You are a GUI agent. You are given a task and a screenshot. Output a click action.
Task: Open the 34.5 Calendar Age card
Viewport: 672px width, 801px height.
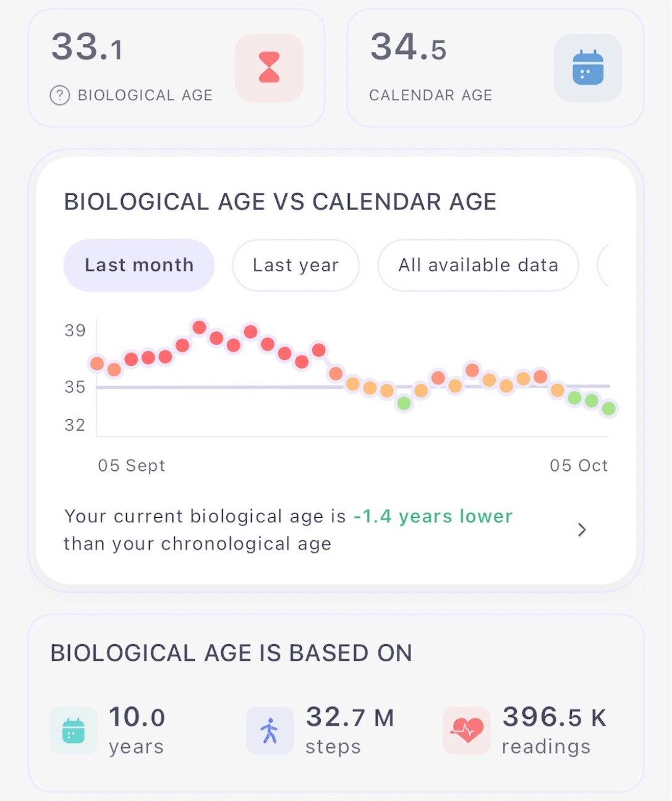point(495,68)
